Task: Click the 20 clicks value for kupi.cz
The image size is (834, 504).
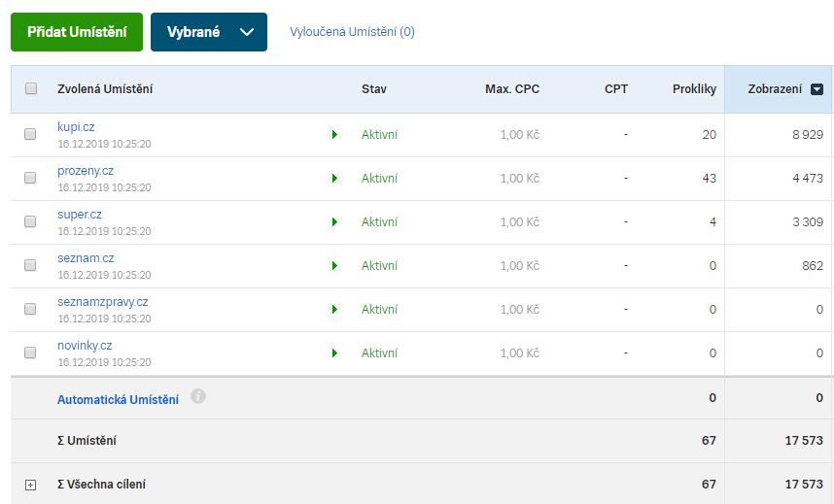Action: tap(709, 135)
